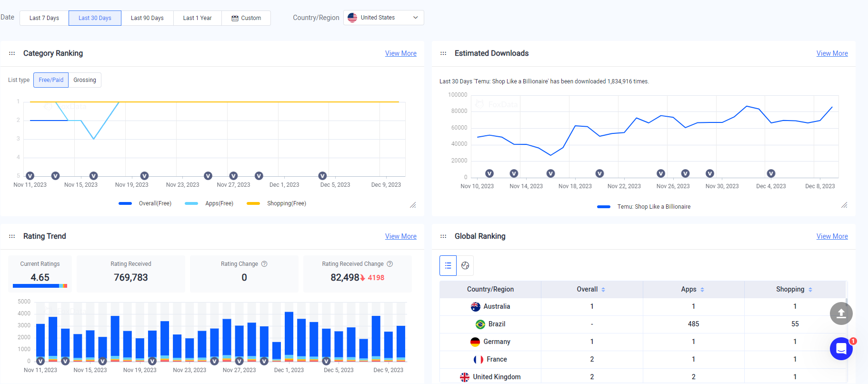Click version marker near Nov 17 in Estimated Downloads

click(550, 173)
